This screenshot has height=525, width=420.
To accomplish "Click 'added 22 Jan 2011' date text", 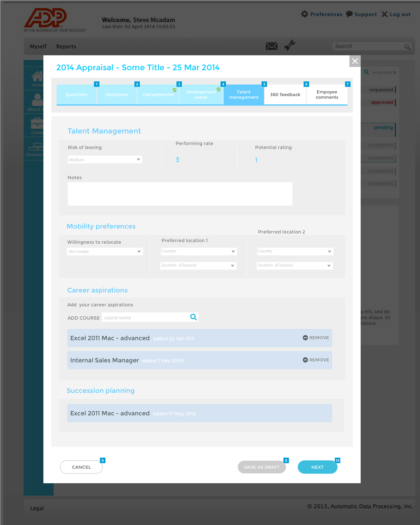I will [x=174, y=338].
